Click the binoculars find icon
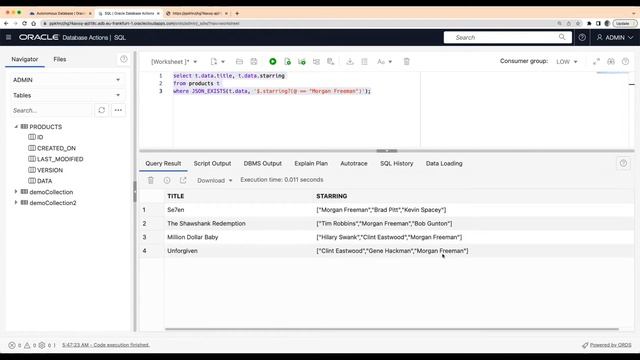The image size is (640, 360). (611, 62)
